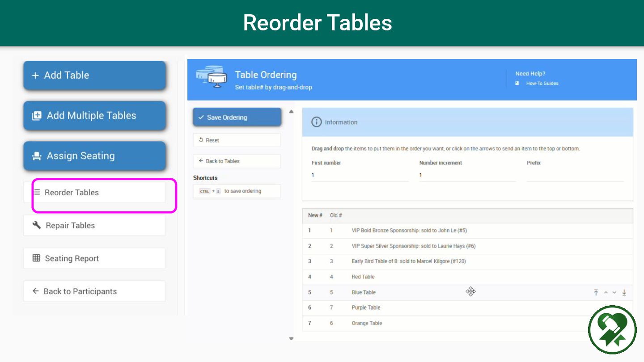Send Blue Table to the top
Viewport: 644px width, 362px height.
(596, 292)
